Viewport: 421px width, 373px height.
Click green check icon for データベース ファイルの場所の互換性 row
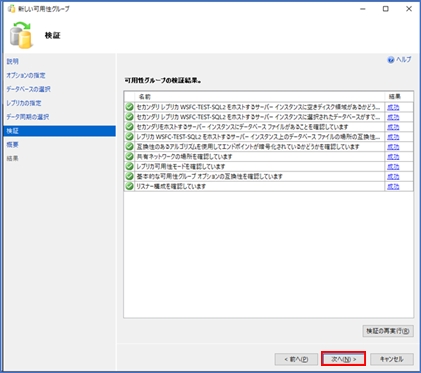pyautogui.click(x=129, y=137)
